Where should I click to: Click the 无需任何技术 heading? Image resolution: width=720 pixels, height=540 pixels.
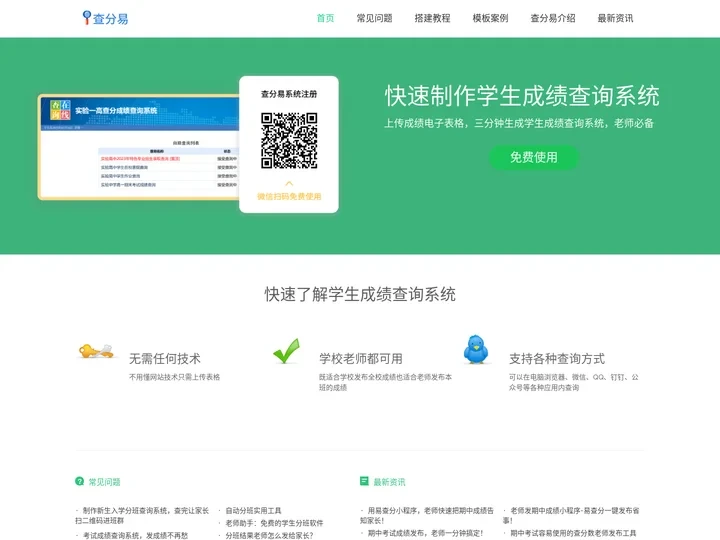coord(165,359)
